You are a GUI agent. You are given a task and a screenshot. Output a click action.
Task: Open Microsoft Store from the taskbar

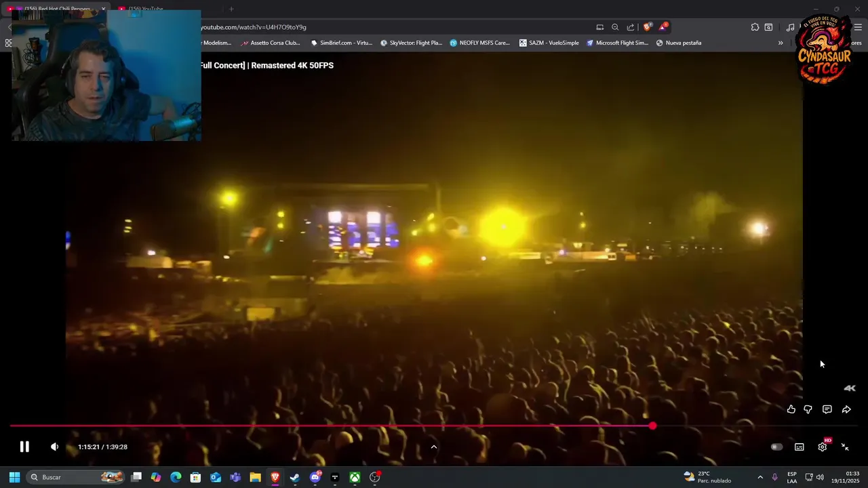(x=195, y=477)
